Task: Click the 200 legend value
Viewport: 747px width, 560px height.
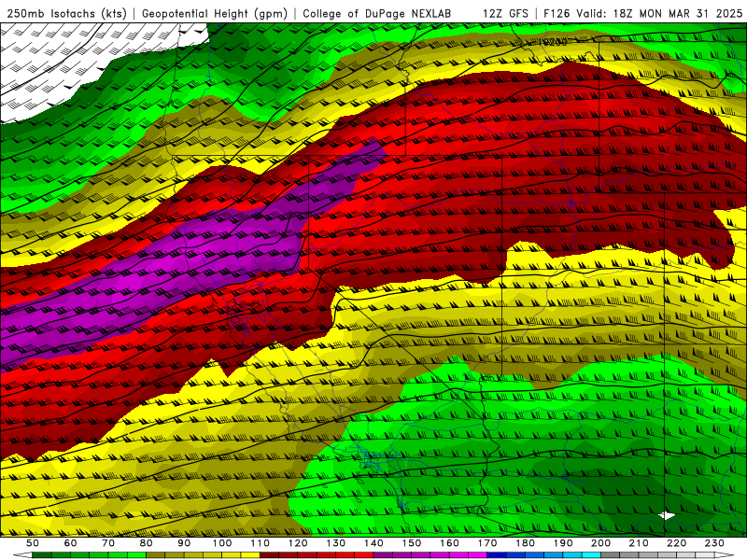Action: tap(600, 543)
